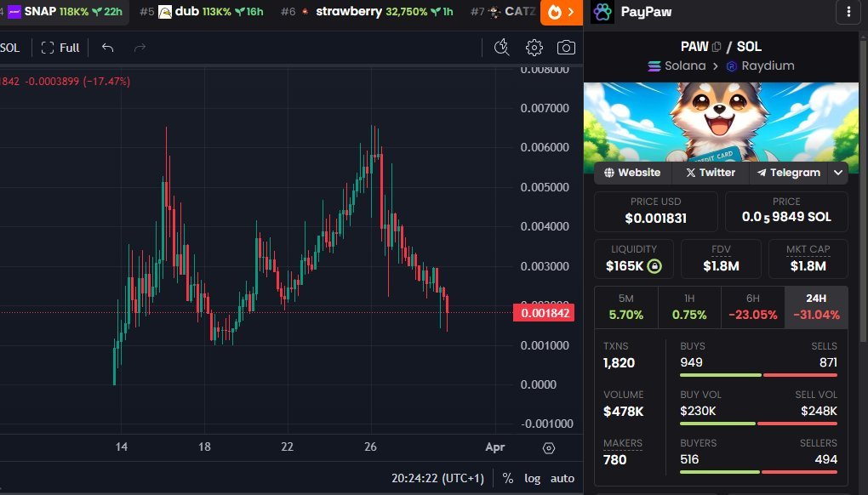The image size is (868, 495).
Task: Click the LIQUIDITY $165K value
Action: click(625, 266)
